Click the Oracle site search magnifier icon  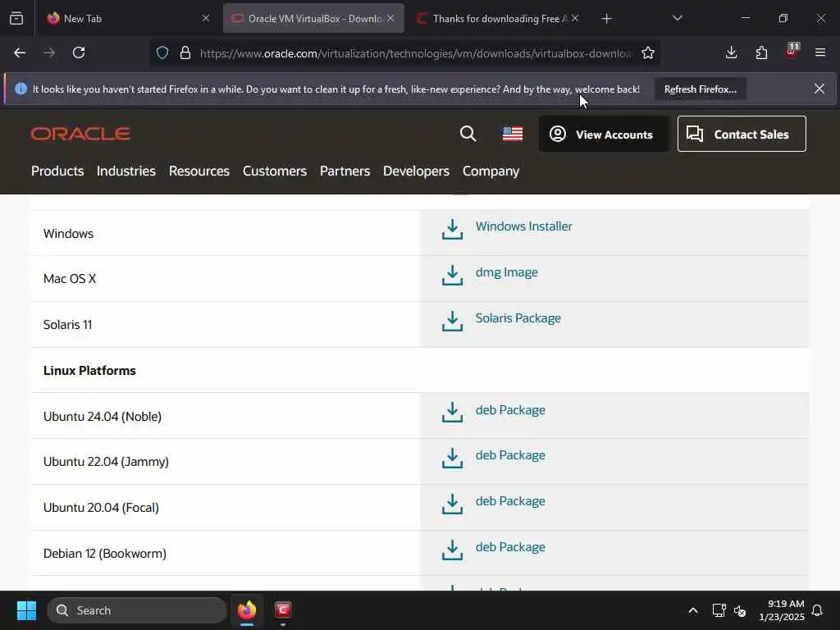pyautogui.click(x=468, y=134)
